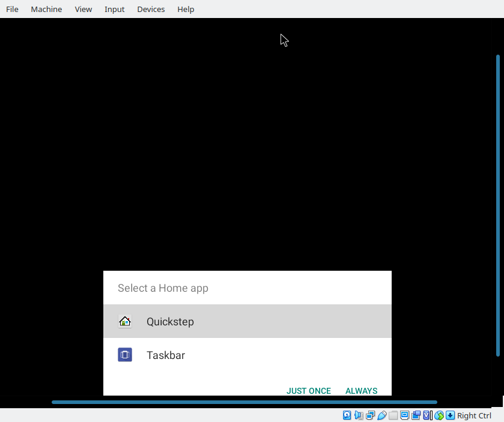504x422 pixels.
Task: Click the Taskbar app icon
Action: pos(125,355)
